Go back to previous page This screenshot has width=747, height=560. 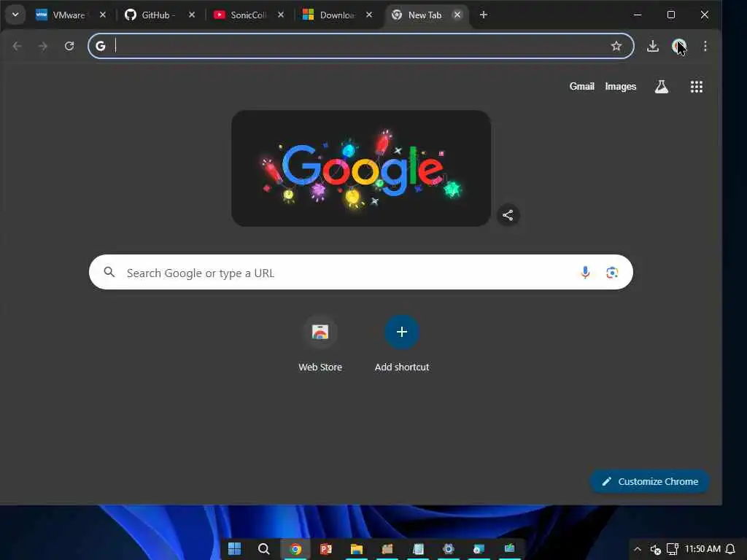point(18,46)
